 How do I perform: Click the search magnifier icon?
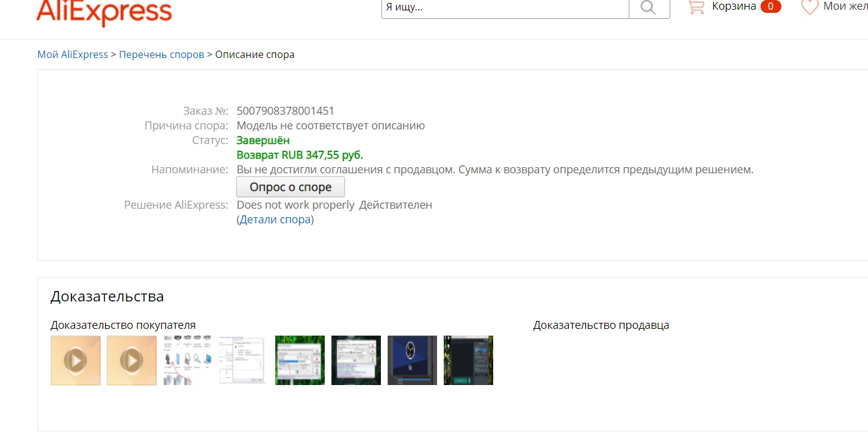coord(649,7)
